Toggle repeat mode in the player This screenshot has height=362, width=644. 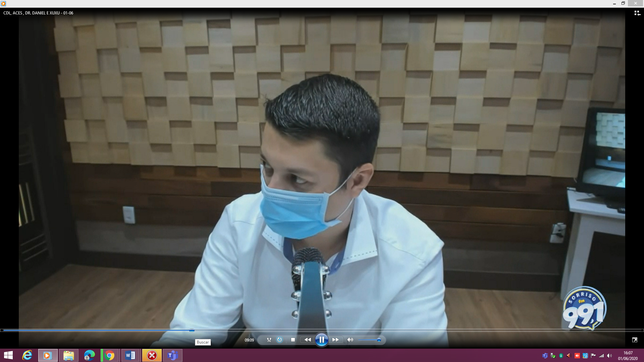[x=279, y=340]
